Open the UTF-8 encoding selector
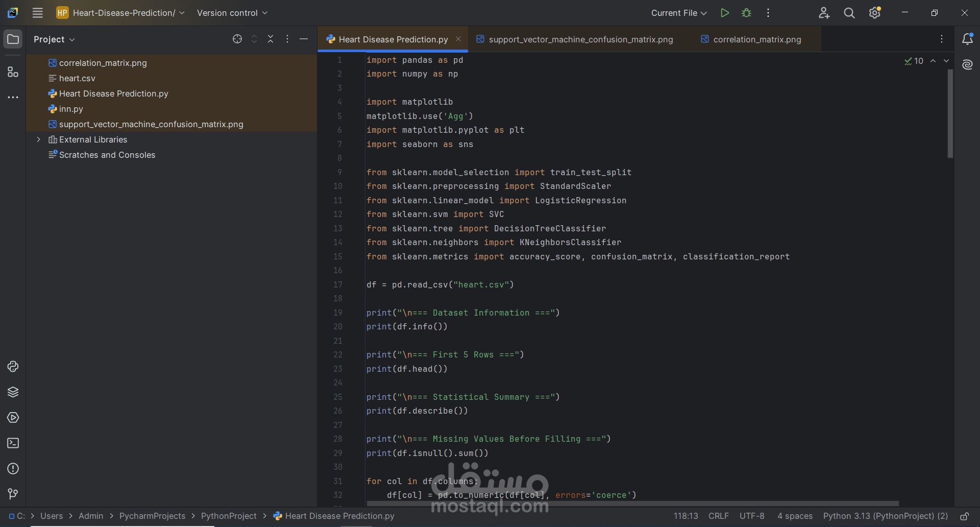 click(x=752, y=516)
